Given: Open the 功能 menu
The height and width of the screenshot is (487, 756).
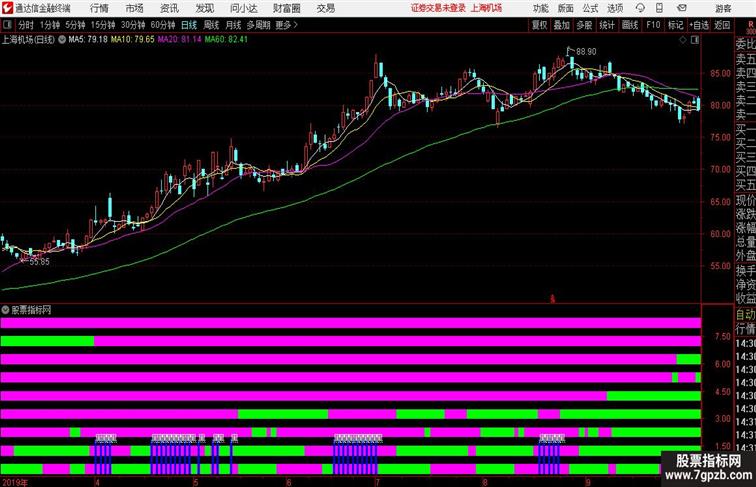Looking at the screenshot, I should (540, 8).
